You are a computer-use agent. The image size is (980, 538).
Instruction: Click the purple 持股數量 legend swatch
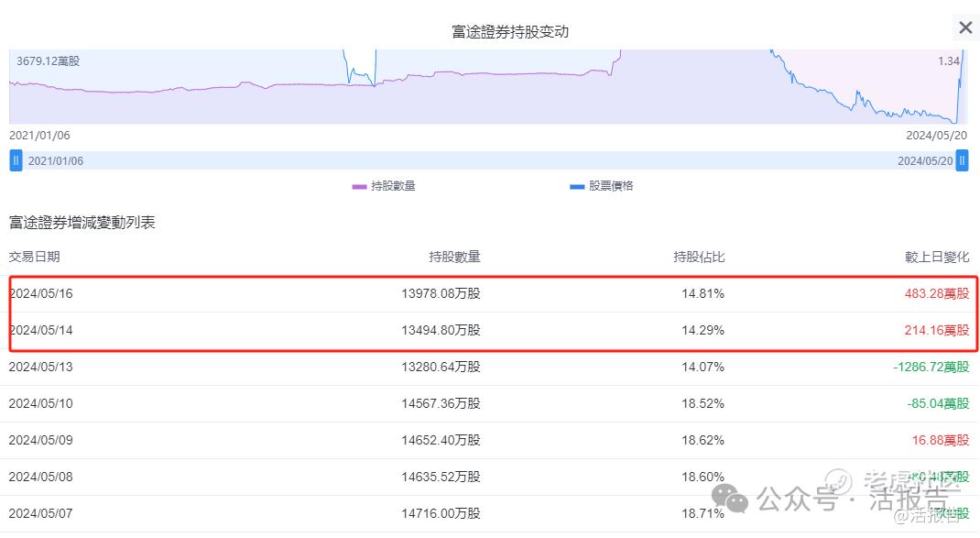[359, 186]
